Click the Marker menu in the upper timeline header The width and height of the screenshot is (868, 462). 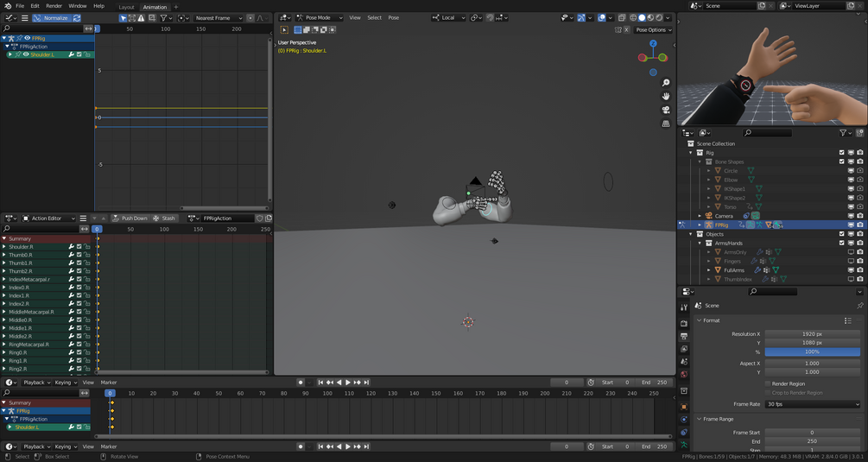[x=109, y=383]
